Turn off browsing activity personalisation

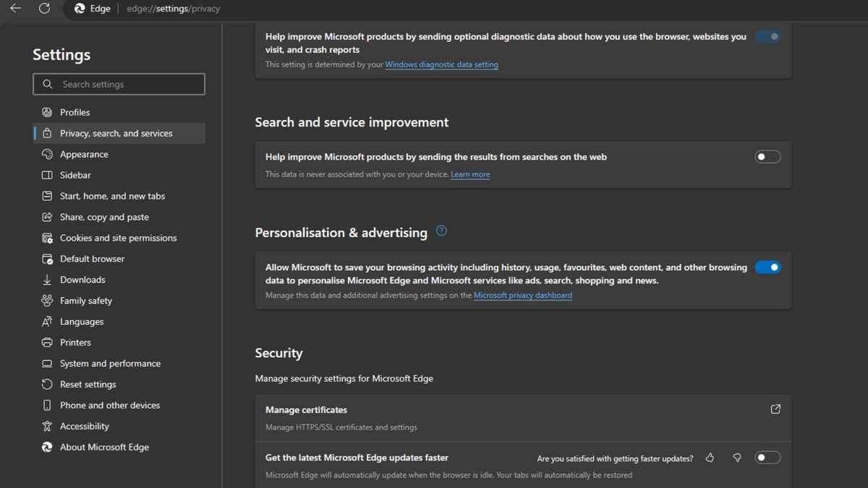[x=767, y=267]
